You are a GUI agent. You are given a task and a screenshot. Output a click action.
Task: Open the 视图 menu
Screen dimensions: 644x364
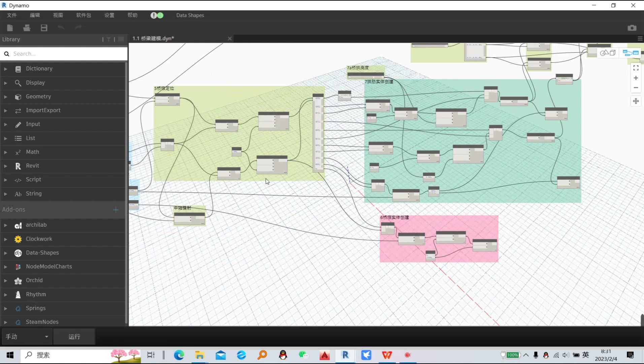pos(58,15)
